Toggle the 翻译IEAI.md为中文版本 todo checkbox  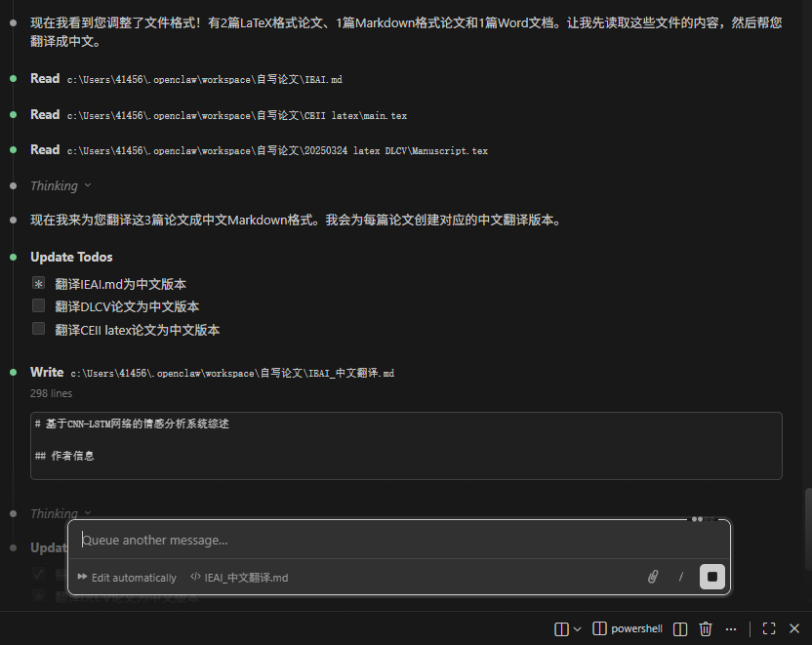(38, 284)
